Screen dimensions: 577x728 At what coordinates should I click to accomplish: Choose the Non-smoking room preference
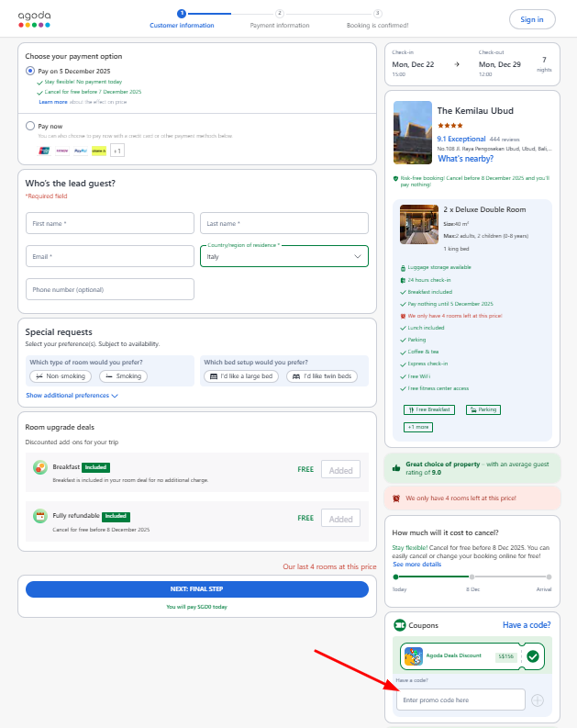[x=61, y=376]
